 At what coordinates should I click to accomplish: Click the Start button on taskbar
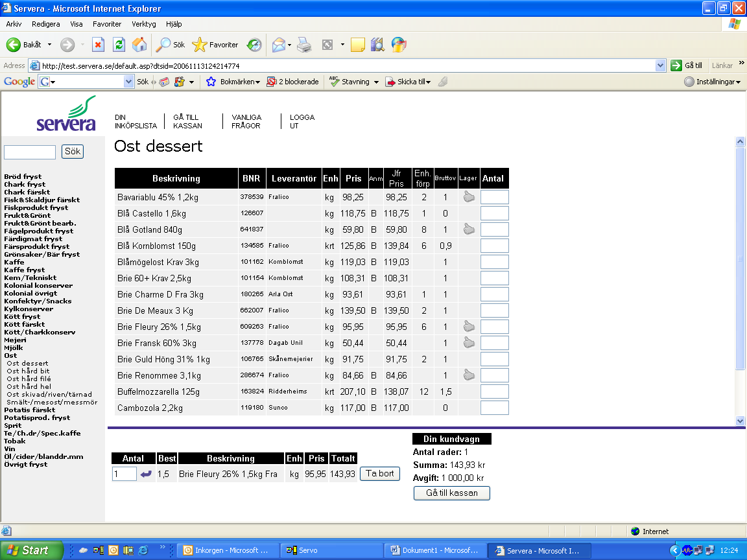point(31,550)
